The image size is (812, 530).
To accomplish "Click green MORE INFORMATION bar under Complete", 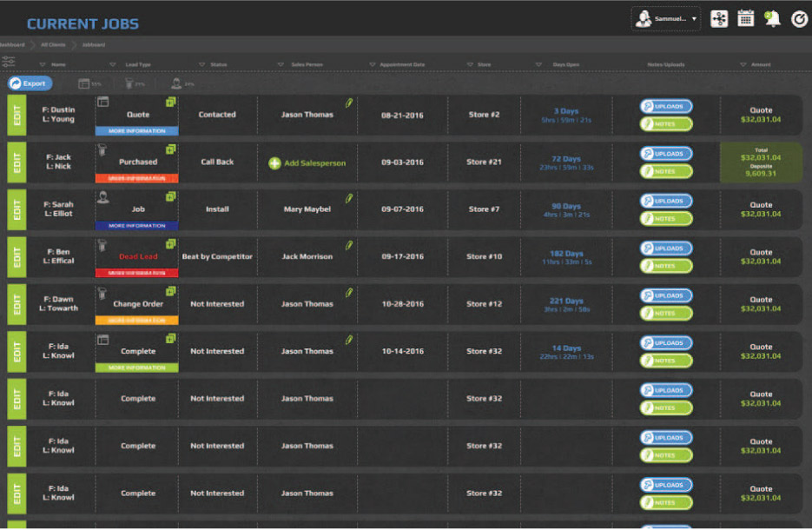I will 136,368.
